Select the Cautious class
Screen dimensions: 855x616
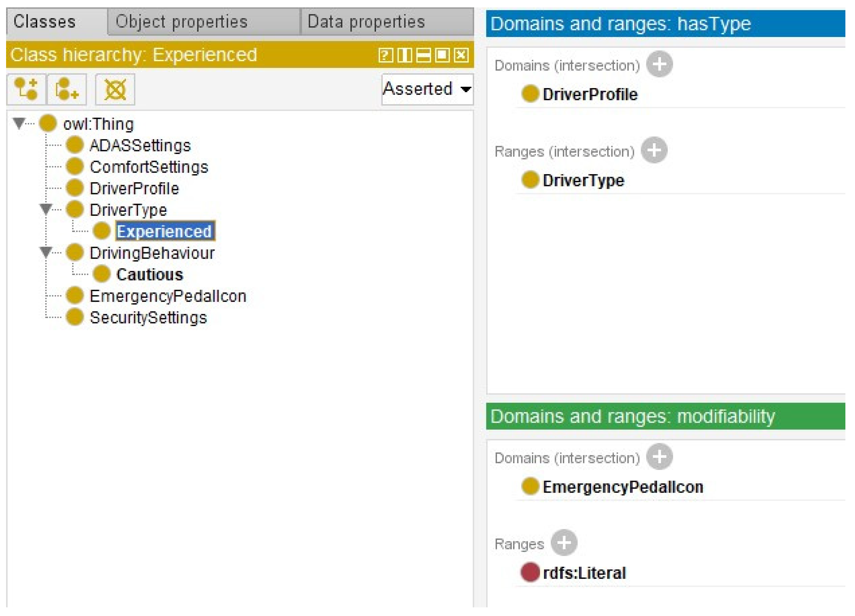(149, 274)
